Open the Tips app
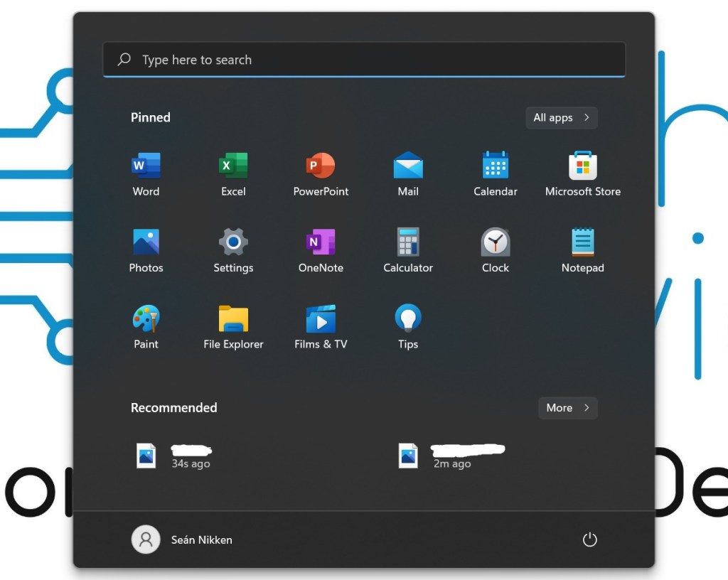This screenshot has height=580, width=728. tap(407, 324)
